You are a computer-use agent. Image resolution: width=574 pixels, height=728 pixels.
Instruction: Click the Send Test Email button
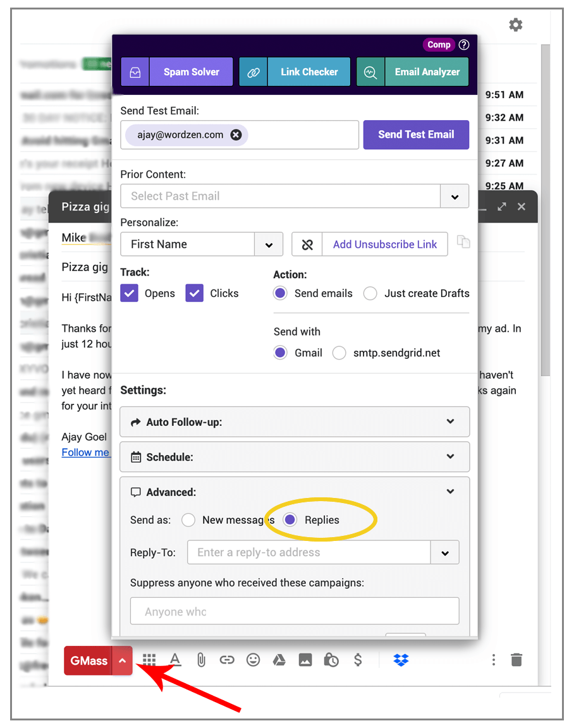(x=416, y=135)
